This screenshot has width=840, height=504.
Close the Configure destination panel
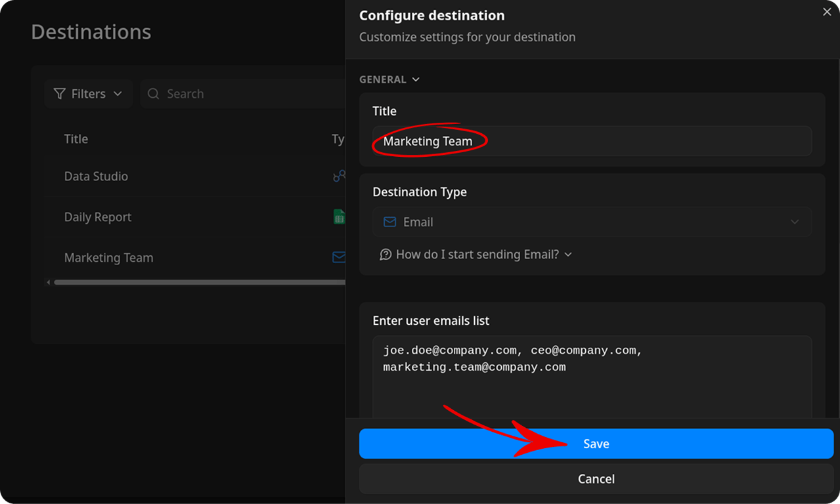[x=827, y=12]
